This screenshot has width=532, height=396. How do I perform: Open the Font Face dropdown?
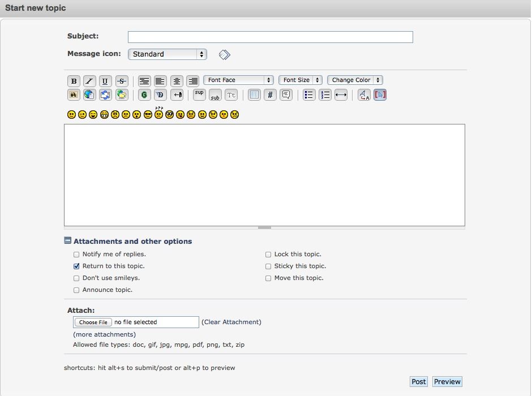pyautogui.click(x=238, y=80)
